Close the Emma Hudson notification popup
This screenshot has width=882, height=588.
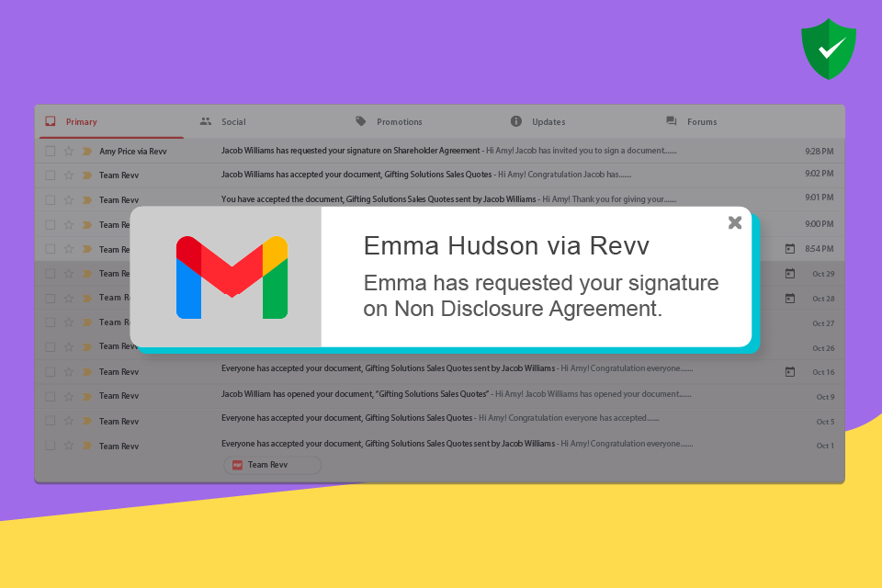pyautogui.click(x=735, y=223)
